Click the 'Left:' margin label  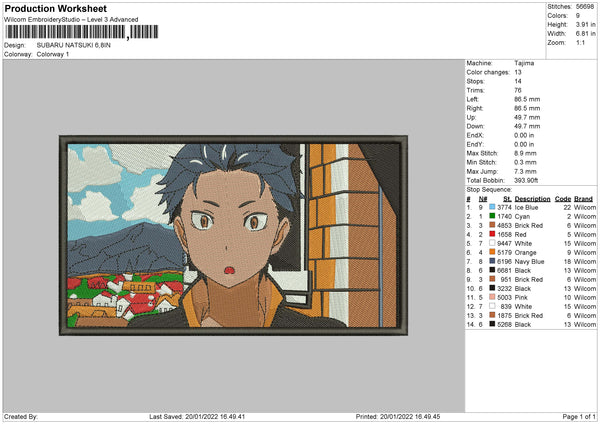tap(472, 99)
